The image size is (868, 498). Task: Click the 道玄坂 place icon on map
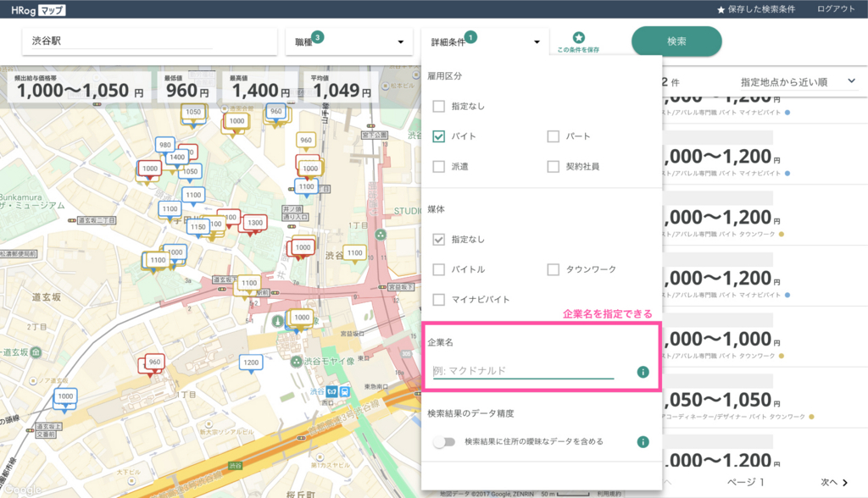click(x=36, y=352)
